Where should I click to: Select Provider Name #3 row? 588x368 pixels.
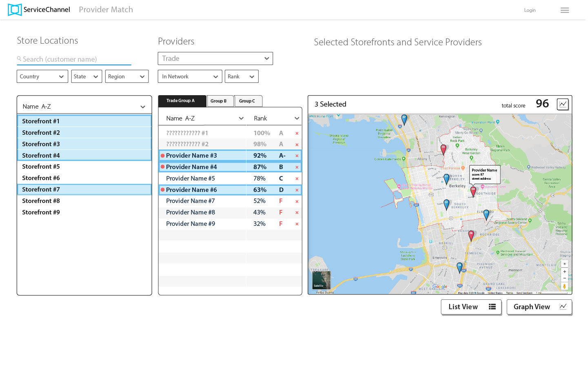coord(230,156)
